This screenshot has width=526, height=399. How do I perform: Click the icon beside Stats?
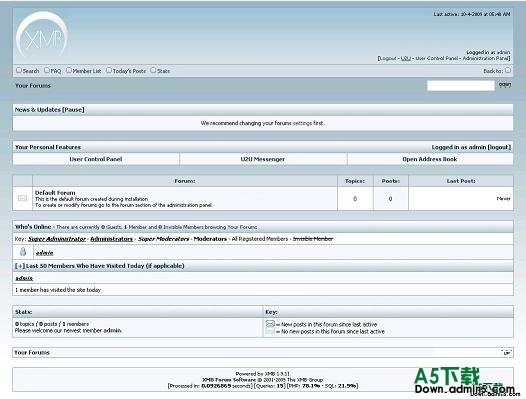[153, 70]
